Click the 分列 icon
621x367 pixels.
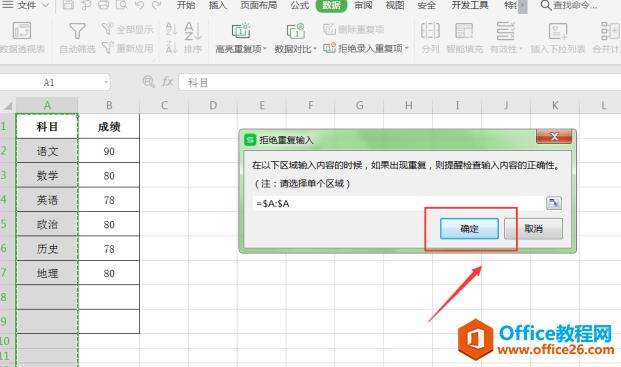[x=431, y=30]
